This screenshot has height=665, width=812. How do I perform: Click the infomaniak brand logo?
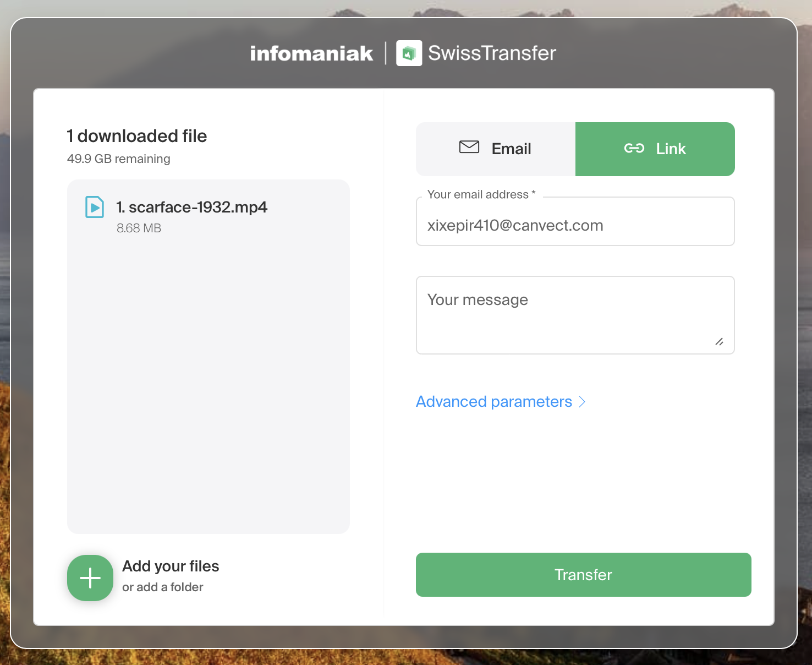click(311, 53)
